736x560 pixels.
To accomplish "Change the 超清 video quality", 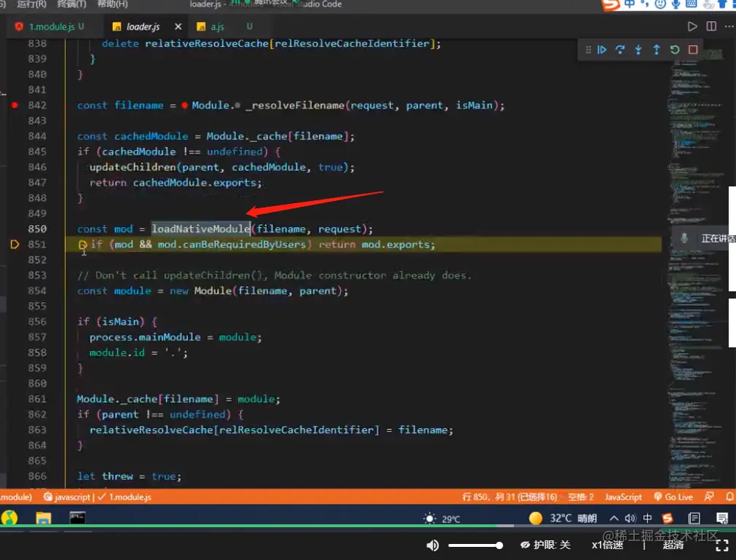I will (x=673, y=545).
